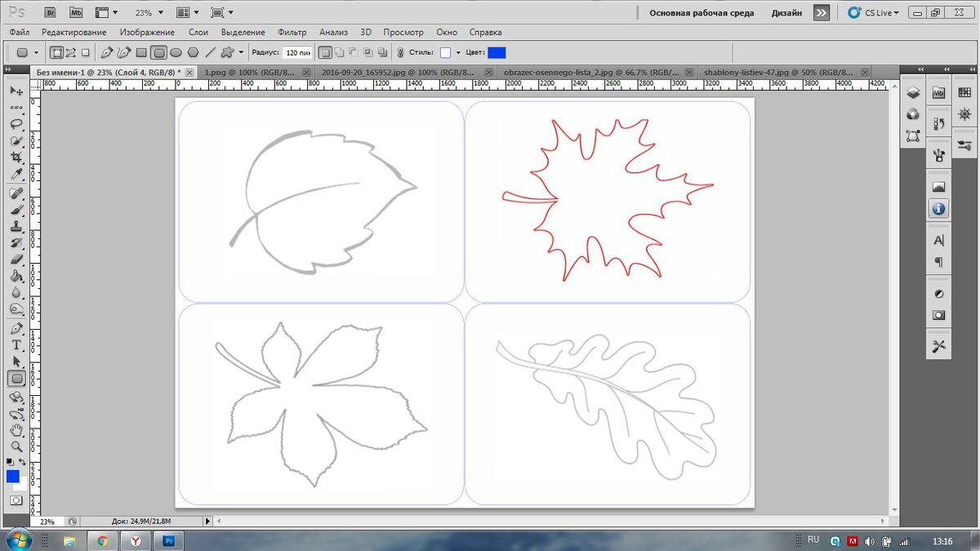Select the Zoom magnifier tool

click(x=16, y=447)
